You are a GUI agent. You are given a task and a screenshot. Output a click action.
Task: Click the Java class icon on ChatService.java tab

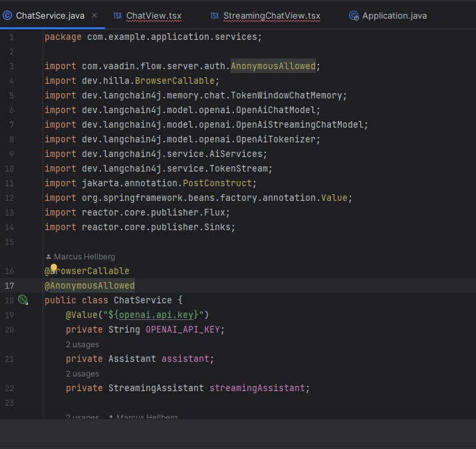pyautogui.click(x=7, y=15)
